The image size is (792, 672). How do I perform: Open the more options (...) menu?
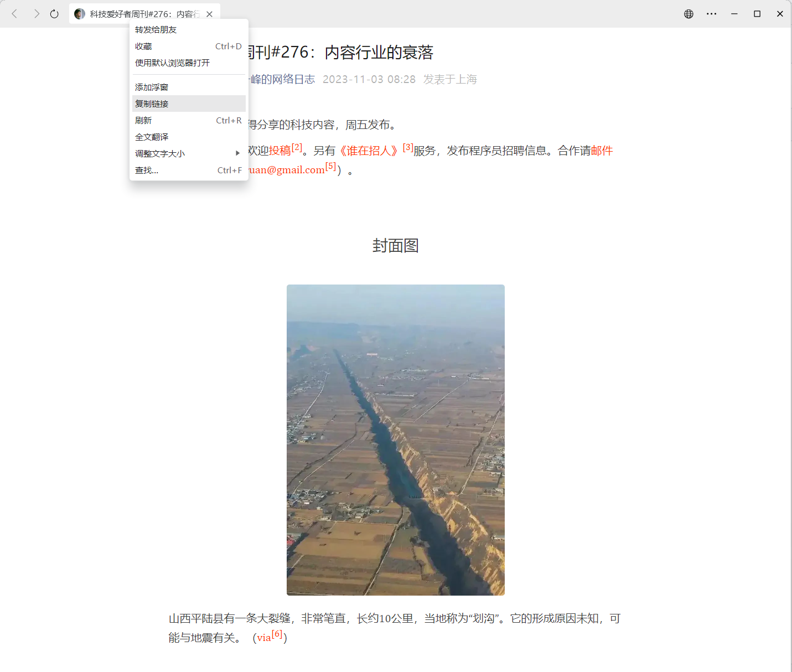point(711,14)
